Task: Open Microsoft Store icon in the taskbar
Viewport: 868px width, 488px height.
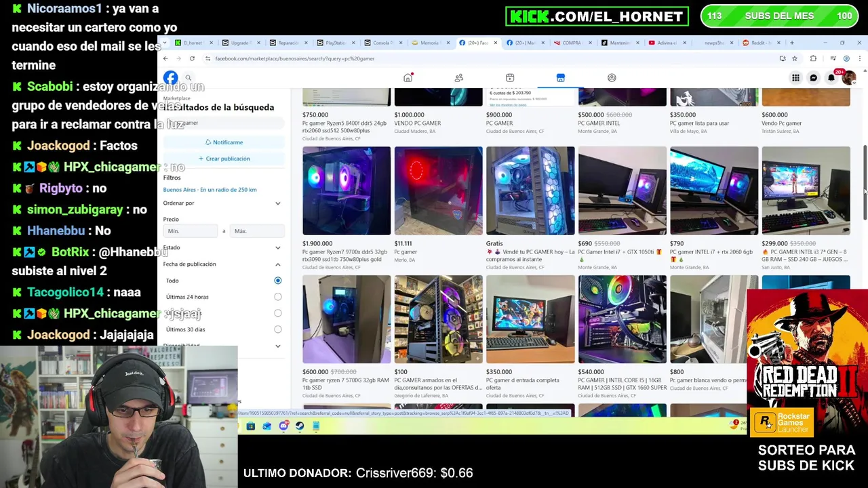Action: [250, 426]
